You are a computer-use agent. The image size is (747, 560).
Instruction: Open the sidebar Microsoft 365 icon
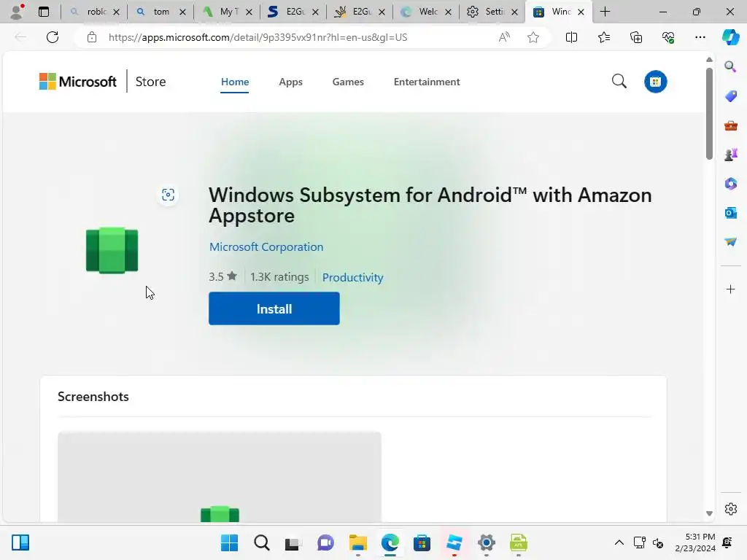pos(730,183)
